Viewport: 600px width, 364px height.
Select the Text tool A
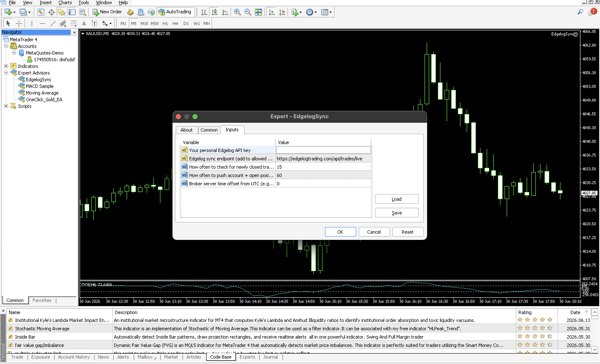[x=84, y=23]
